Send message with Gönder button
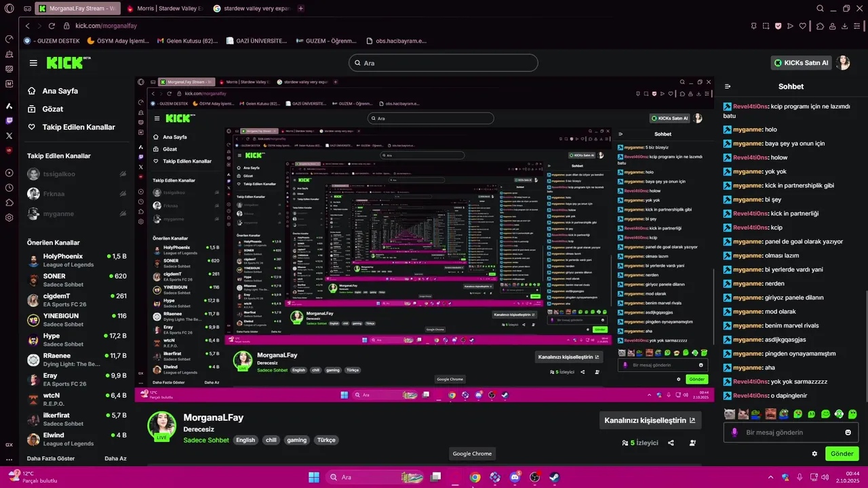Image resolution: width=868 pixels, height=488 pixels. pyautogui.click(x=842, y=453)
